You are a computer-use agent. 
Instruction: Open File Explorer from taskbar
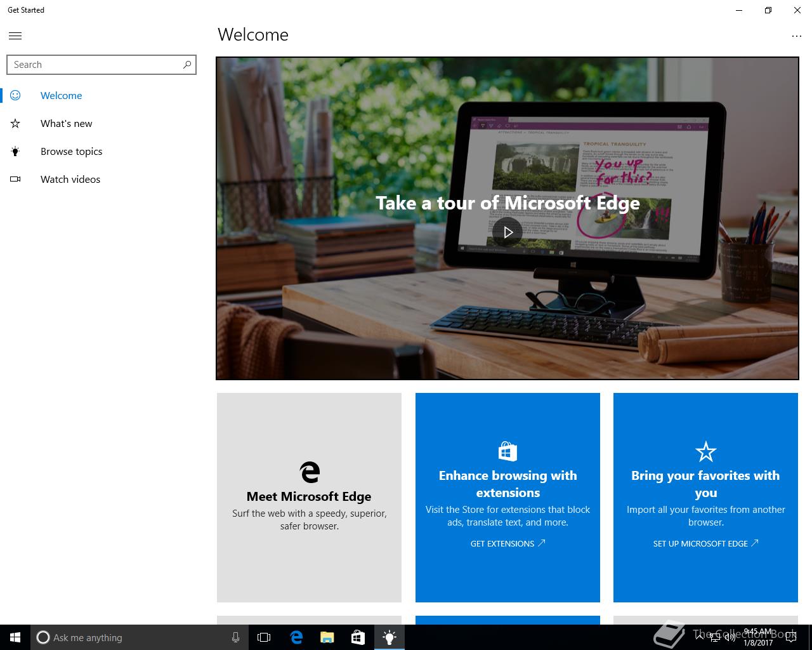point(327,637)
